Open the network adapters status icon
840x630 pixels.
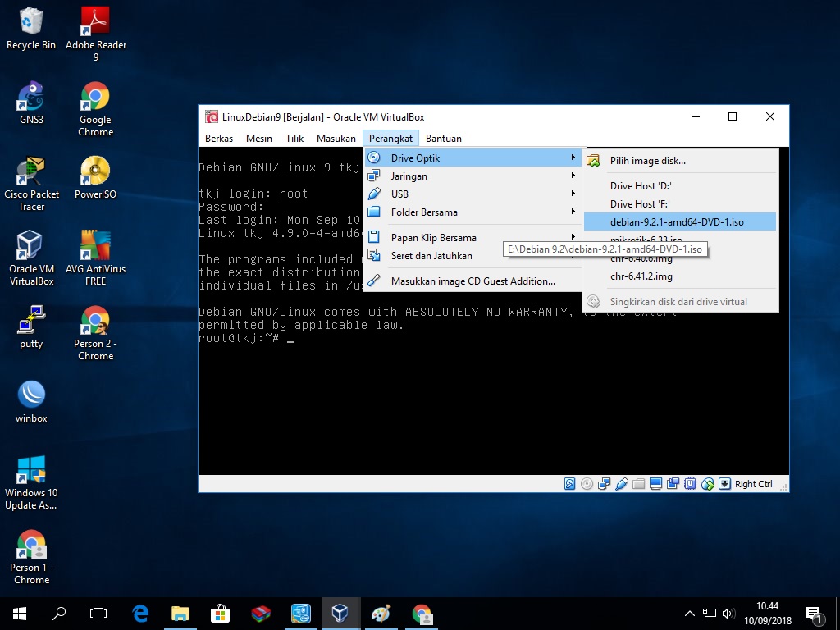605,484
